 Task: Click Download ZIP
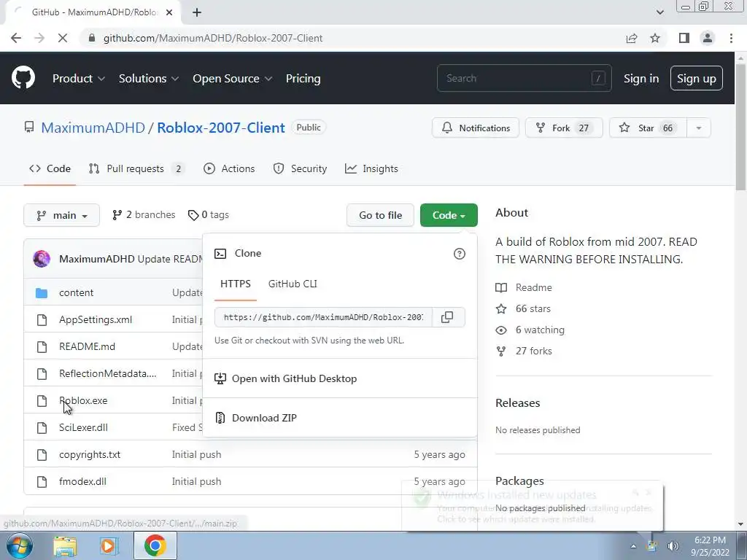256,418
